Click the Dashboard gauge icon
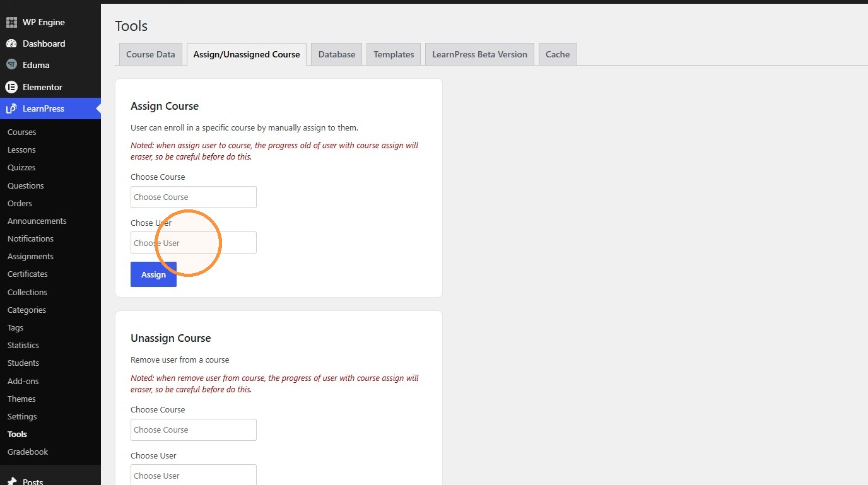This screenshot has width=868, height=485. 11,44
